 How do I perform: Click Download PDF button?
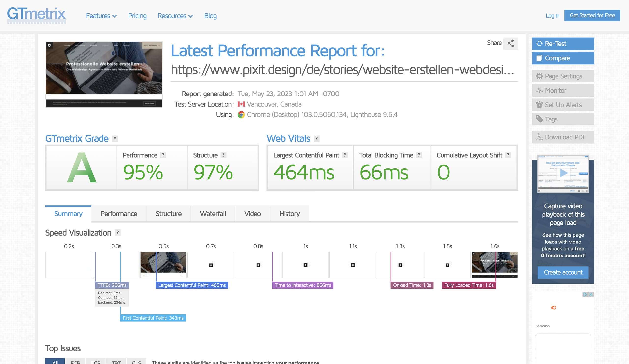563,137
